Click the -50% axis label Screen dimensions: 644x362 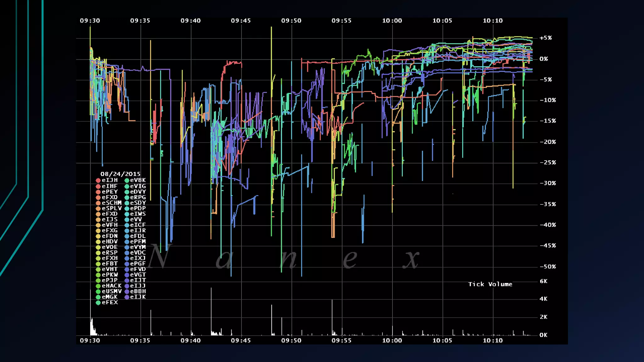coord(548,266)
